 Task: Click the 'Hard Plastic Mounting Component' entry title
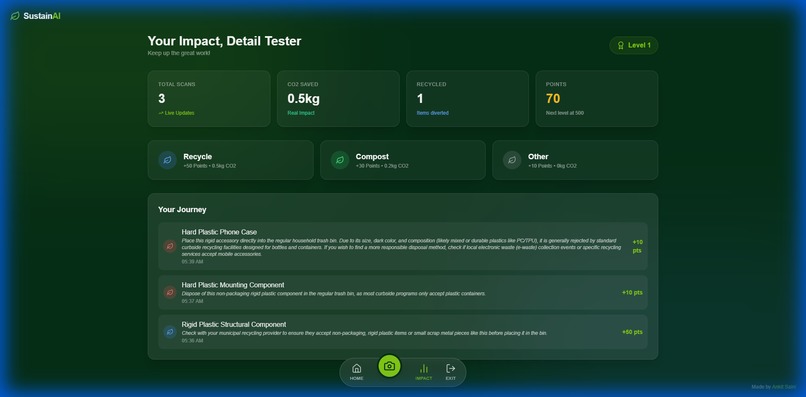click(x=233, y=285)
